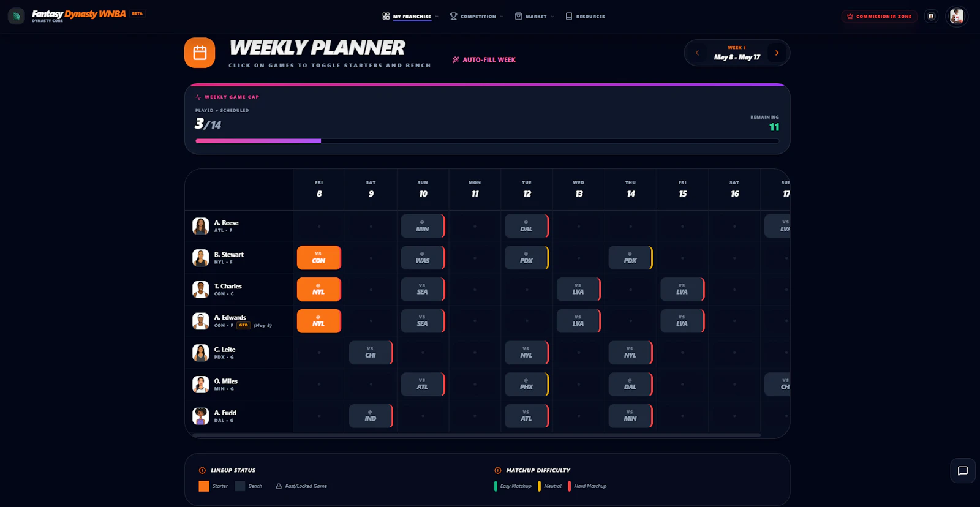Click the remaining games value 11

tap(774, 127)
